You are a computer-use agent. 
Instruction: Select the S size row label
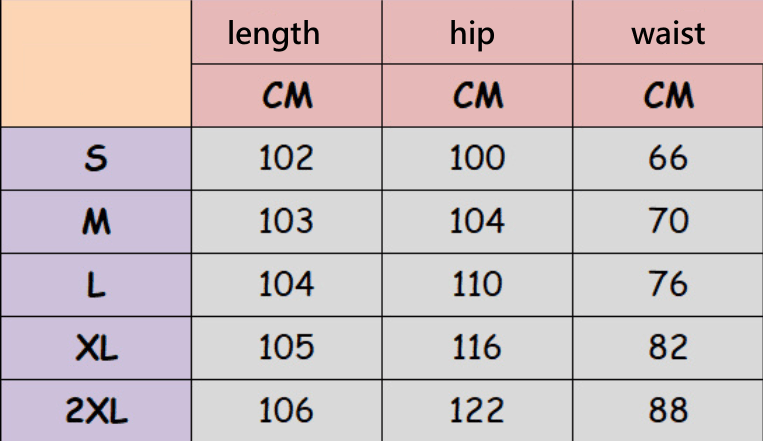click(x=96, y=158)
